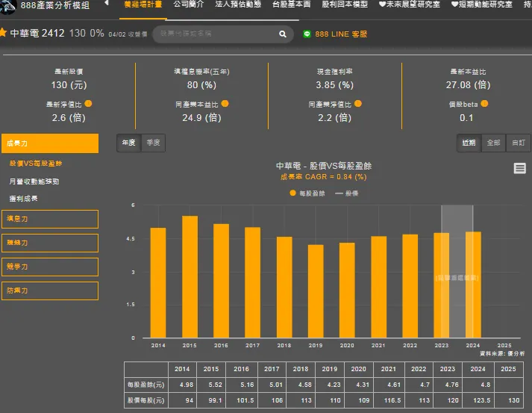Screen dimensions: 532x413
Task: Click the 24.9 (倍) industry P/E value
Action: click(x=201, y=118)
